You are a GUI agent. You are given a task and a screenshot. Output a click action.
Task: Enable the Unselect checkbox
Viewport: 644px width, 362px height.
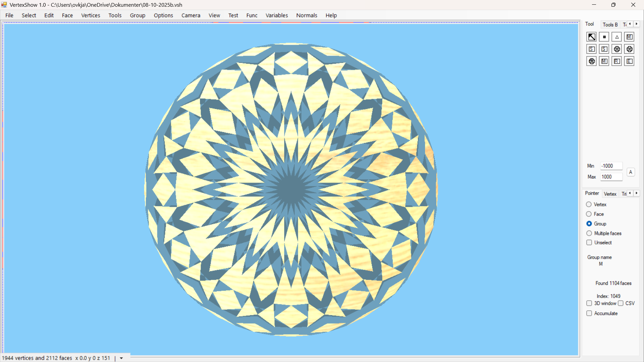coord(589,242)
